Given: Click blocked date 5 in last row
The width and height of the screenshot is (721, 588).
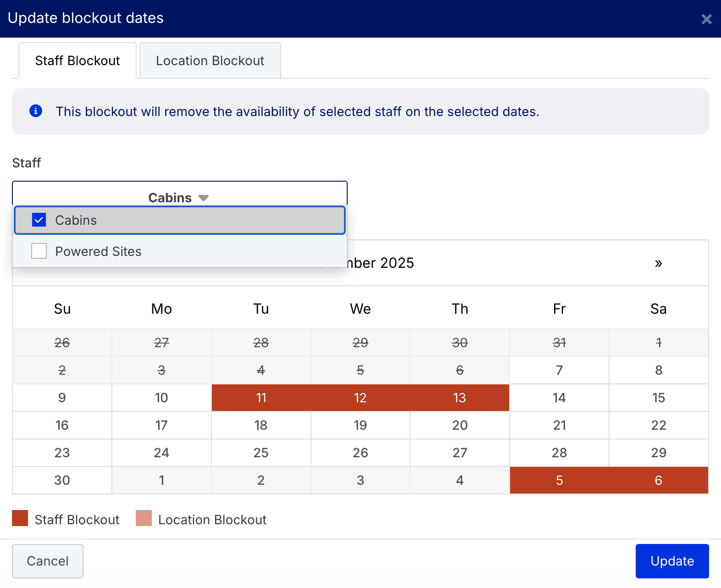Looking at the screenshot, I should pyautogui.click(x=559, y=480).
